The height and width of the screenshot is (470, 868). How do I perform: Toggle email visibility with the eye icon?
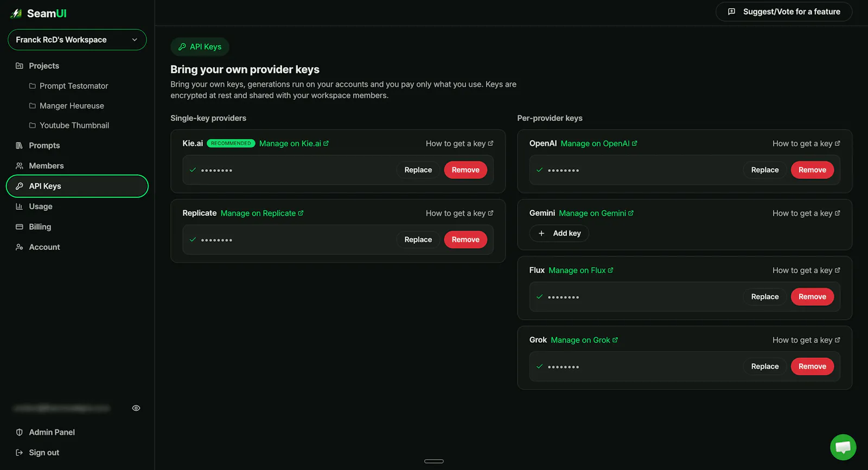click(x=136, y=408)
